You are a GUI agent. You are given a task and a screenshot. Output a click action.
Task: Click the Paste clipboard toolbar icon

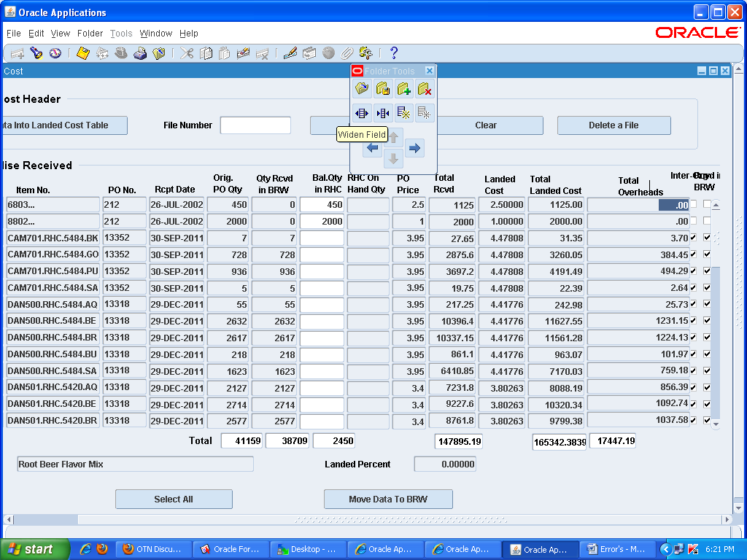coord(225,53)
